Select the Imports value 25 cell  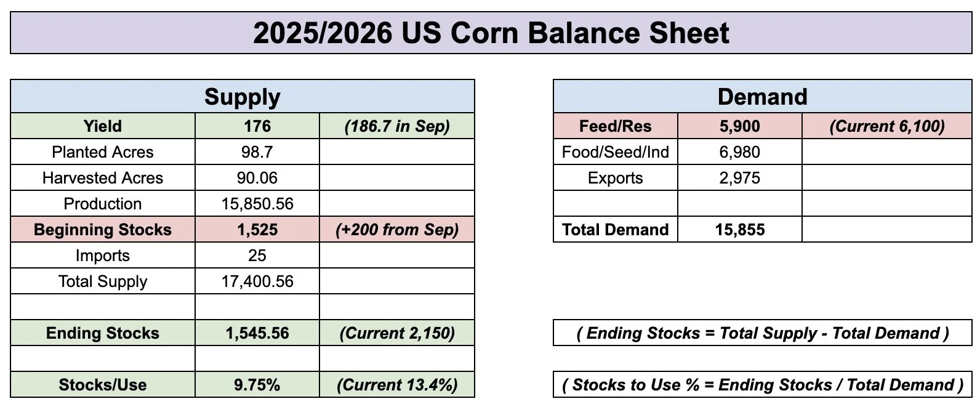257,256
